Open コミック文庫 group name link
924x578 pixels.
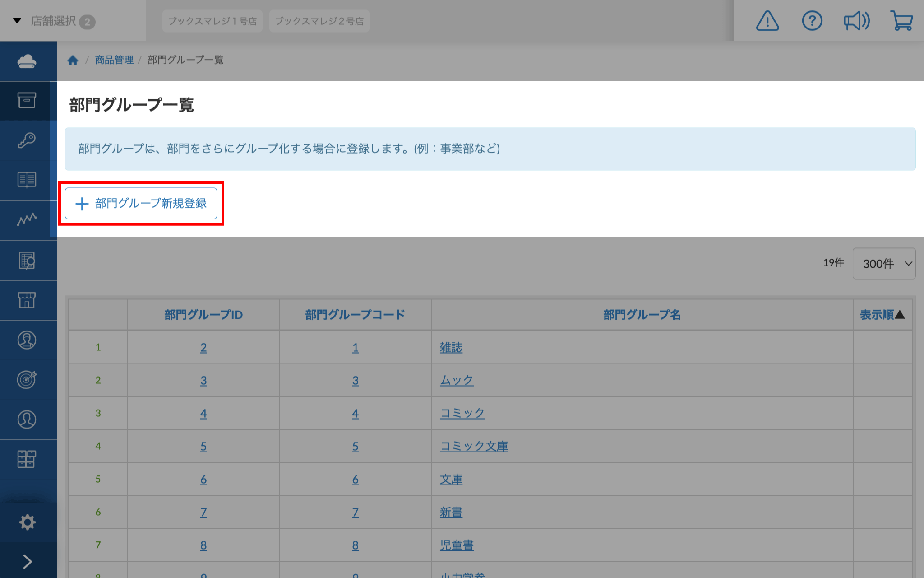474,447
